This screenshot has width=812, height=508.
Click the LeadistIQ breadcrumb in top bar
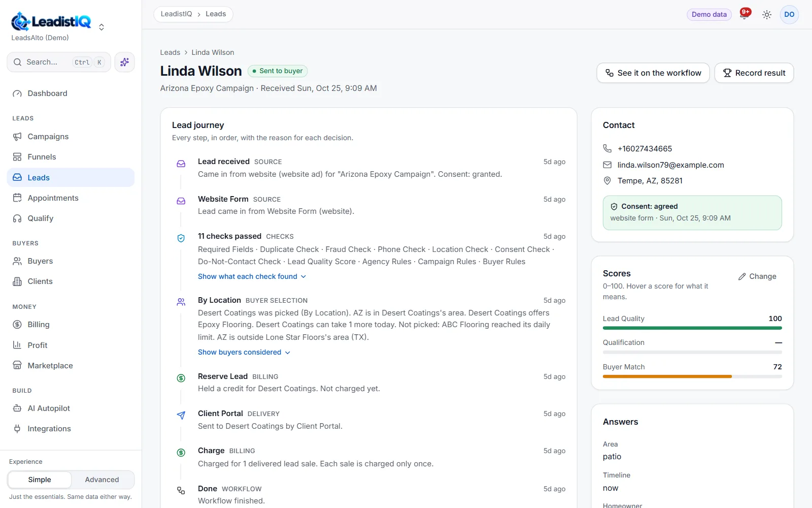(176, 14)
